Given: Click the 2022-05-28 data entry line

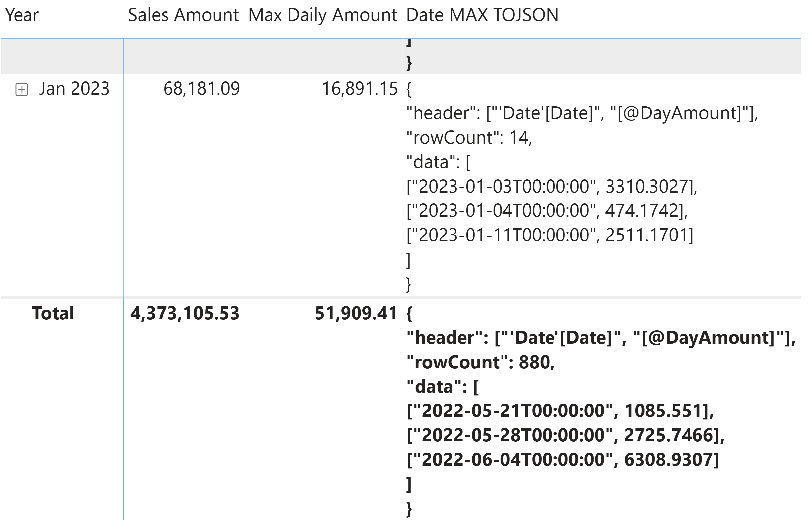Looking at the screenshot, I should (565, 435).
